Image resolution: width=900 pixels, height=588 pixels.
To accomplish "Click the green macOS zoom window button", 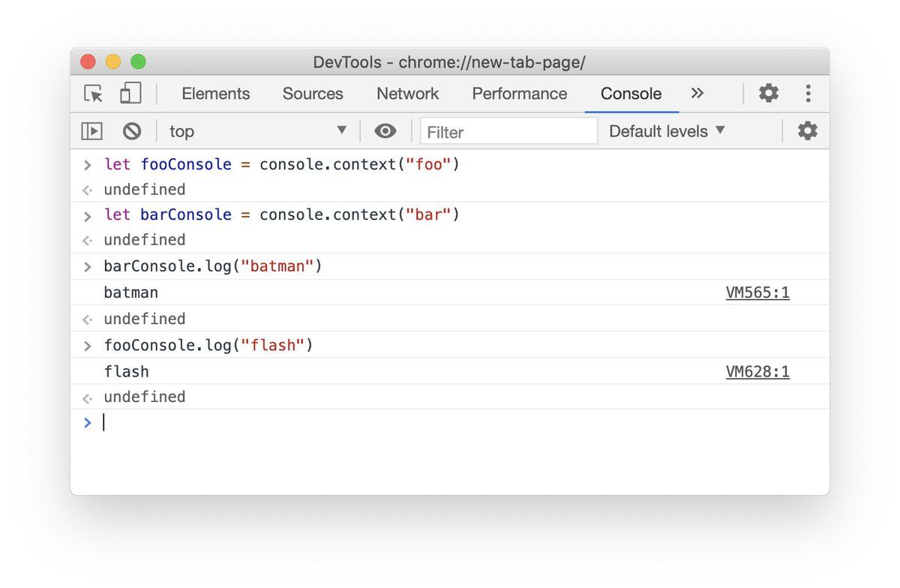I will tap(139, 62).
